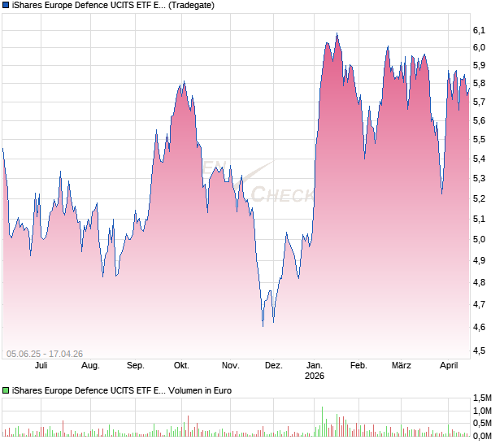Click the tallest green volume bar in January
The height and width of the screenshot is (444, 504).
click(322, 421)
